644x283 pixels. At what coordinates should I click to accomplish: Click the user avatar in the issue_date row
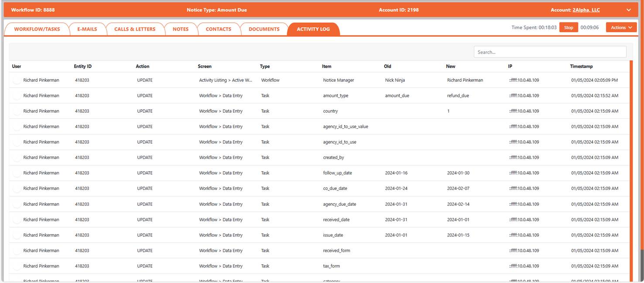click(x=17, y=235)
